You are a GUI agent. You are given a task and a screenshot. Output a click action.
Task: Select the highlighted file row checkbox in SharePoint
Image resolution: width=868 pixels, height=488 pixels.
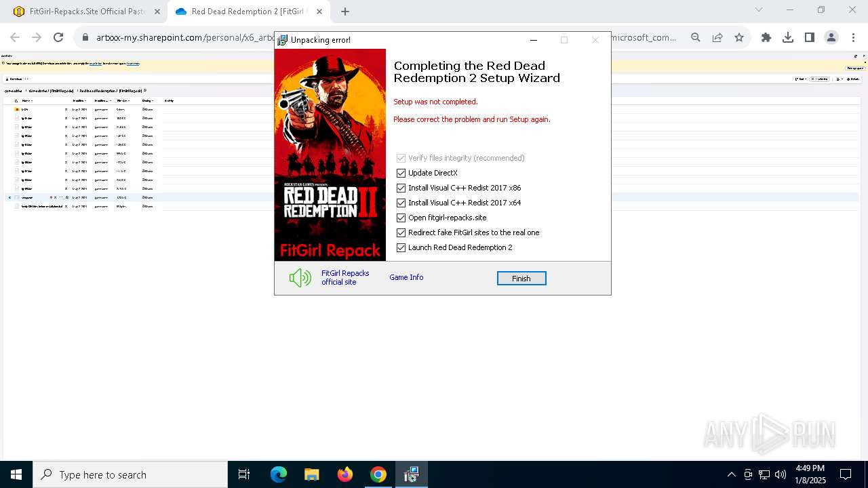tap(9, 197)
